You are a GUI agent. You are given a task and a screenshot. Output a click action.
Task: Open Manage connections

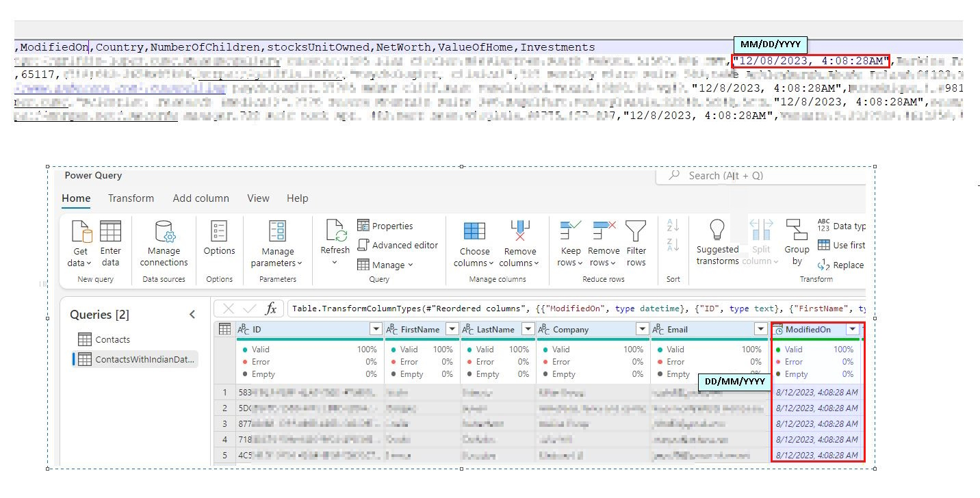tap(164, 233)
